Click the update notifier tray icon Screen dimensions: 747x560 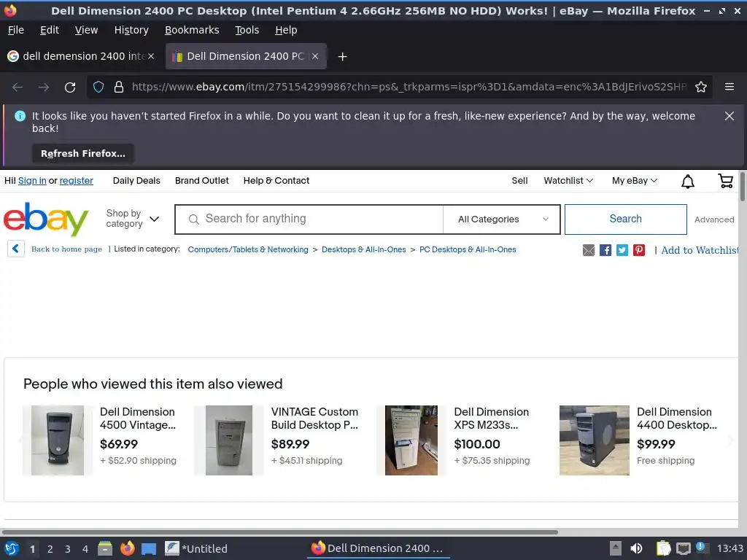701,548
